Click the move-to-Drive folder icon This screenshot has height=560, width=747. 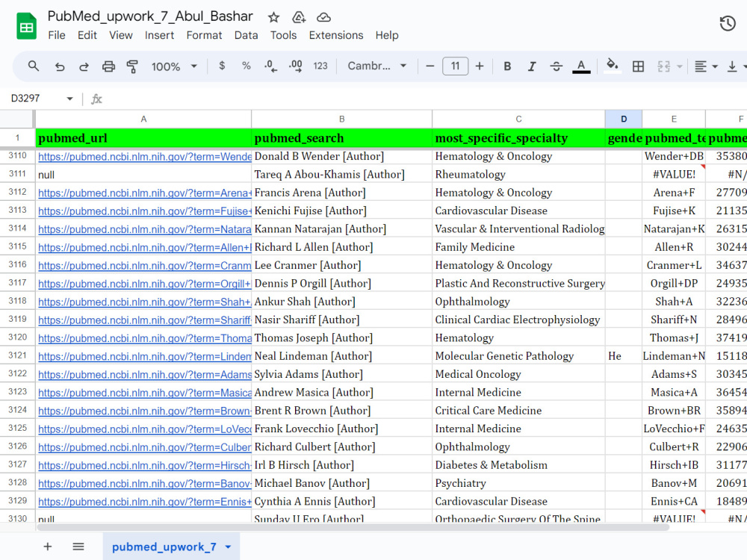pyautogui.click(x=299, y=18)
